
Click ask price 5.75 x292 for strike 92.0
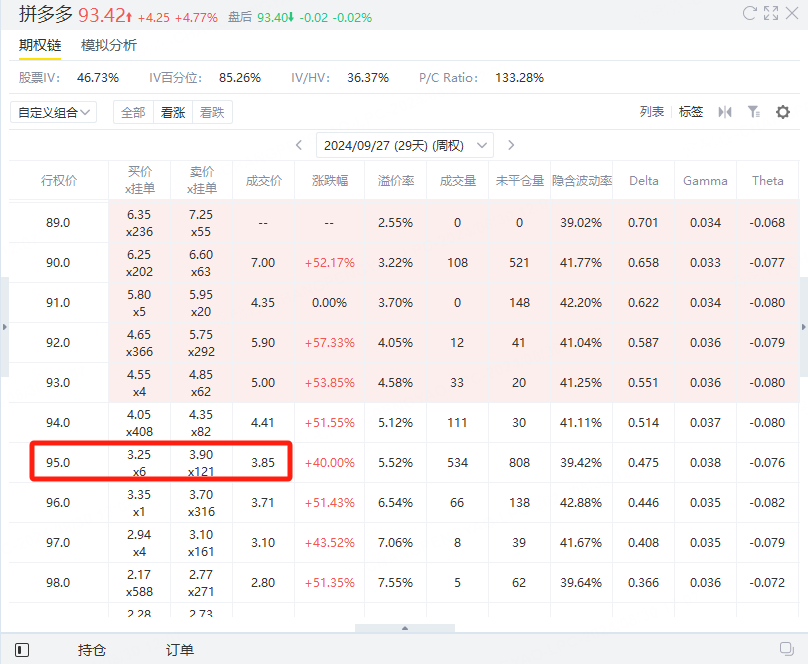[x=201, y=343]
